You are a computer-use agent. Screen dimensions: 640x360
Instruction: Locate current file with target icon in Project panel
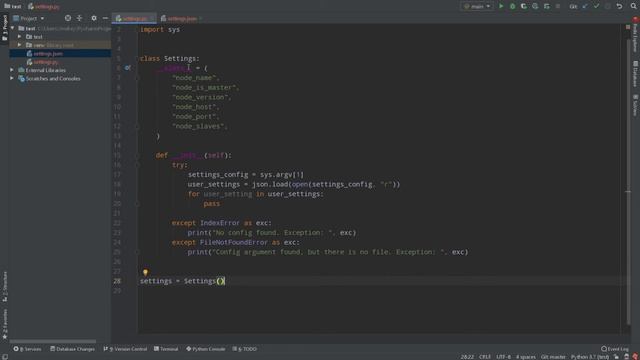[68, 18]
